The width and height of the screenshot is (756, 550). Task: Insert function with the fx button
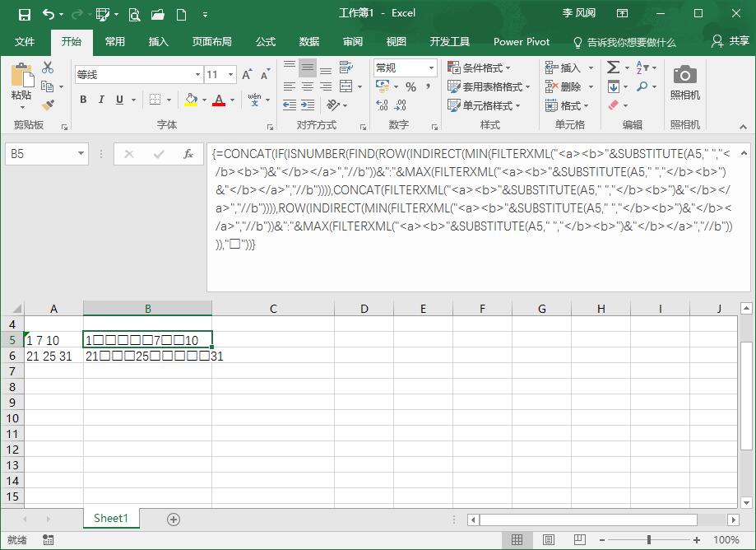tap(188, 154)
